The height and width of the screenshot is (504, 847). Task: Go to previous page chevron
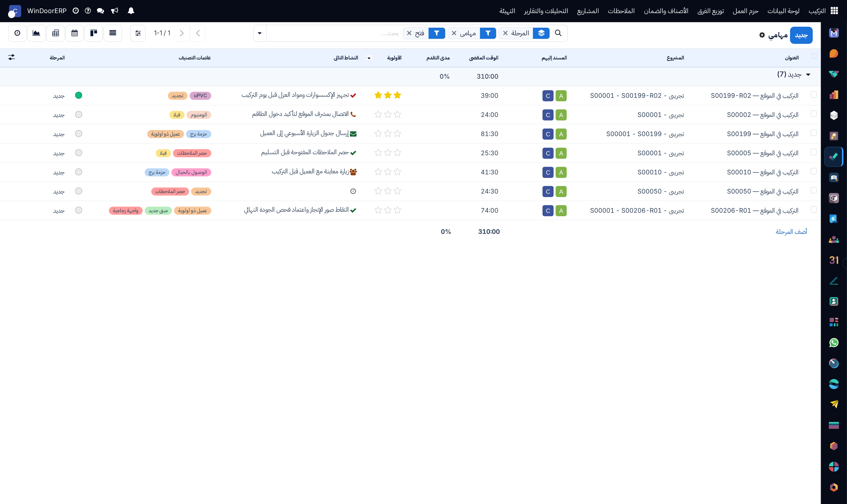[198, 33]
